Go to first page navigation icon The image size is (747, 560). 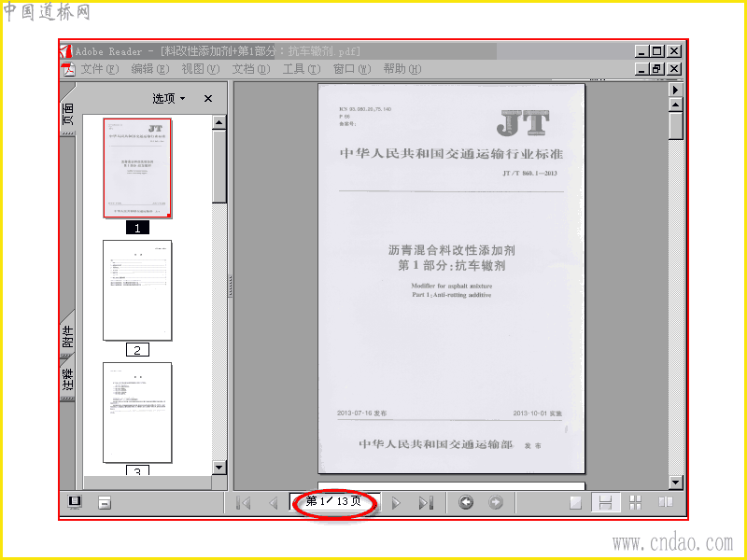[x=244, y=503]
